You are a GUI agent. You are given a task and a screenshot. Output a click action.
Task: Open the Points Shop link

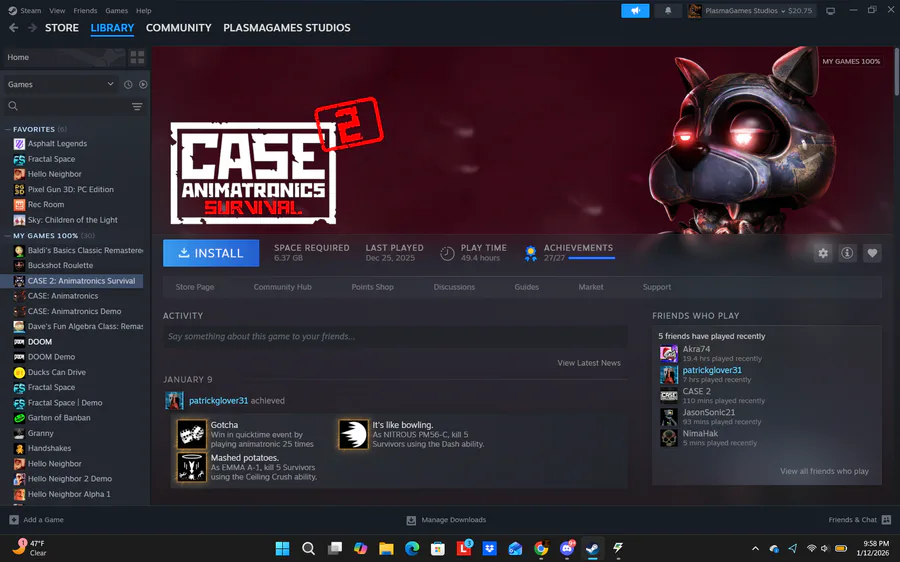point(373,287)
